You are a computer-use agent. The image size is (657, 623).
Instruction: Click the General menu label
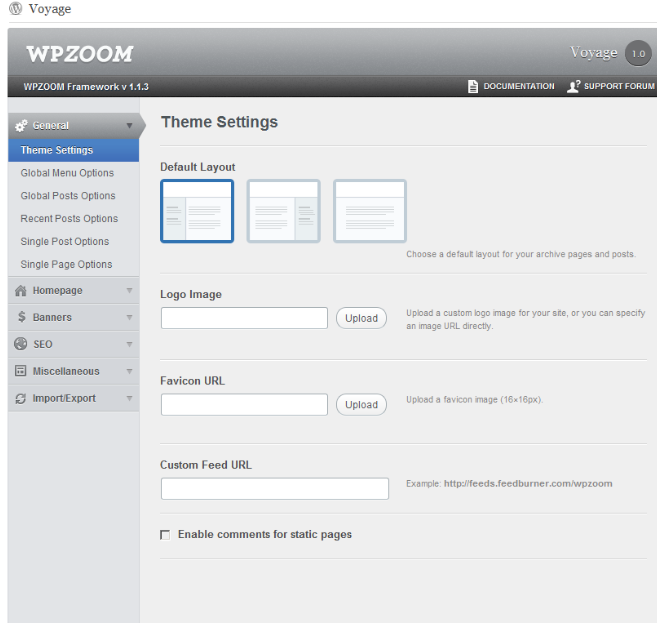[51, 126]
